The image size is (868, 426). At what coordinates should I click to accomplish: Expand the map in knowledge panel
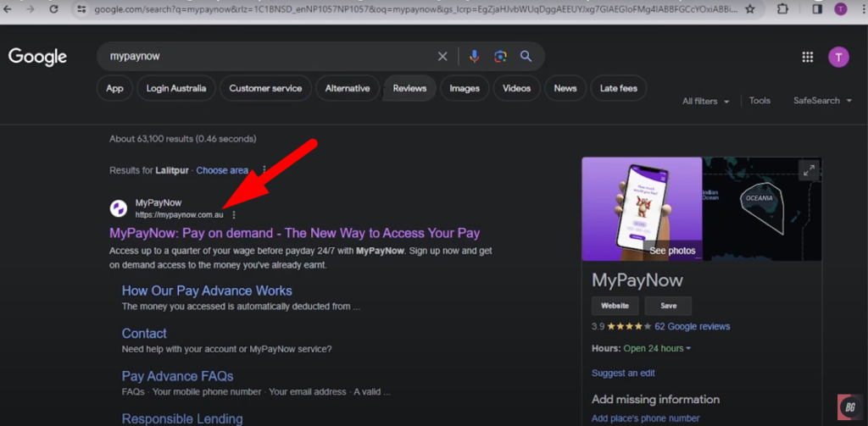click(808, 170)
